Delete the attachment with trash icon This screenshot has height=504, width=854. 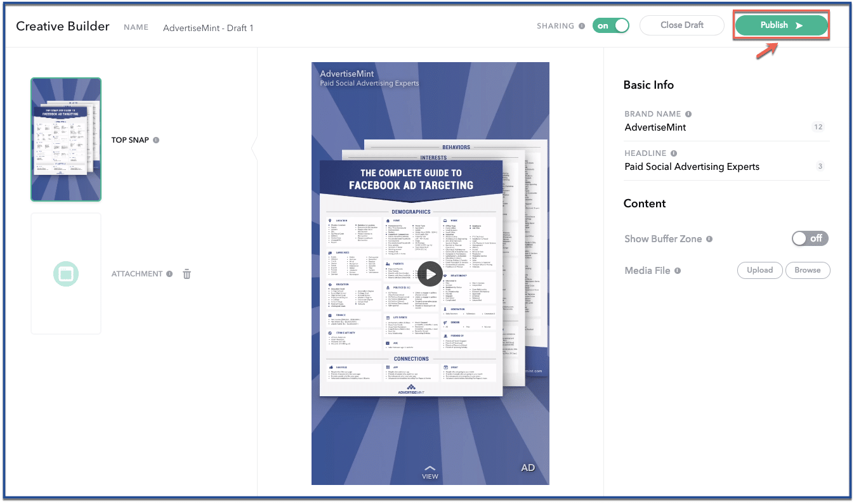187,274
